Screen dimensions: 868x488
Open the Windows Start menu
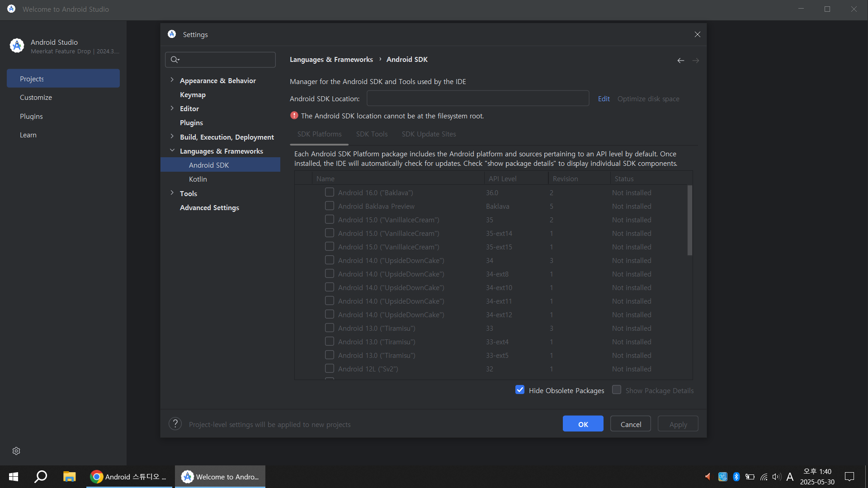pos(14,477)
